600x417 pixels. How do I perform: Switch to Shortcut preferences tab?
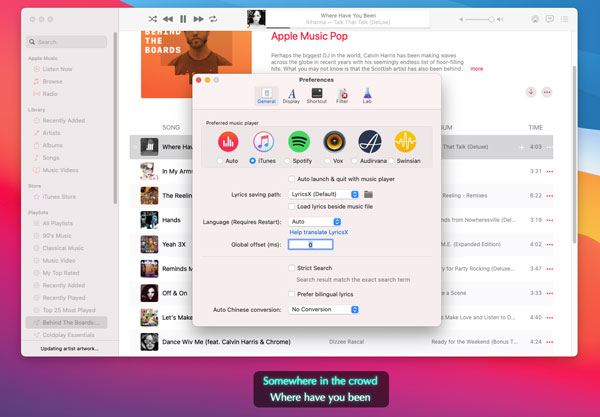(x=317, y=96)
